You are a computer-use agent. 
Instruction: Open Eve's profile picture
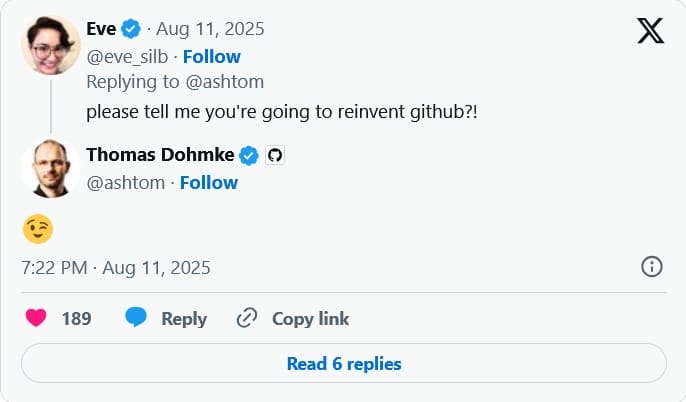50,45
